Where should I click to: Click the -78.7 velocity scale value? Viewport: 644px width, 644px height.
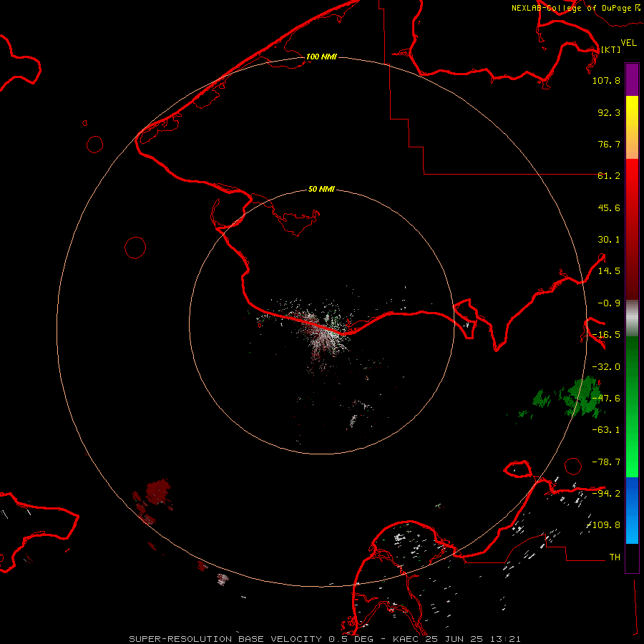tap(606, 462)
